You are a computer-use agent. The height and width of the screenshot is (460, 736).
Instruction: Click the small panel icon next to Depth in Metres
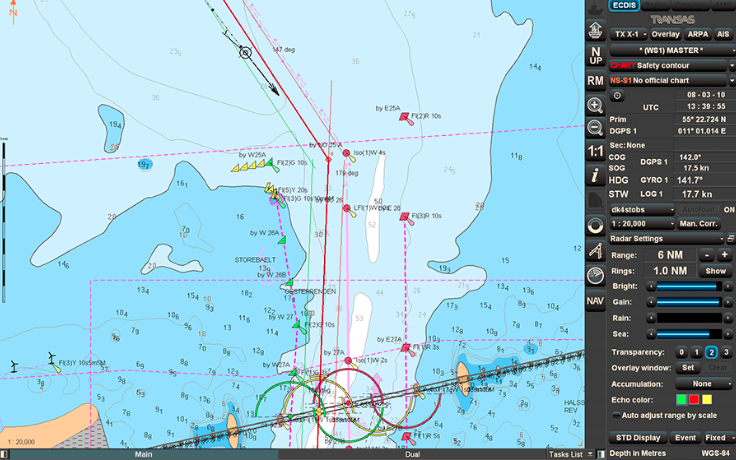pos(601,454)
